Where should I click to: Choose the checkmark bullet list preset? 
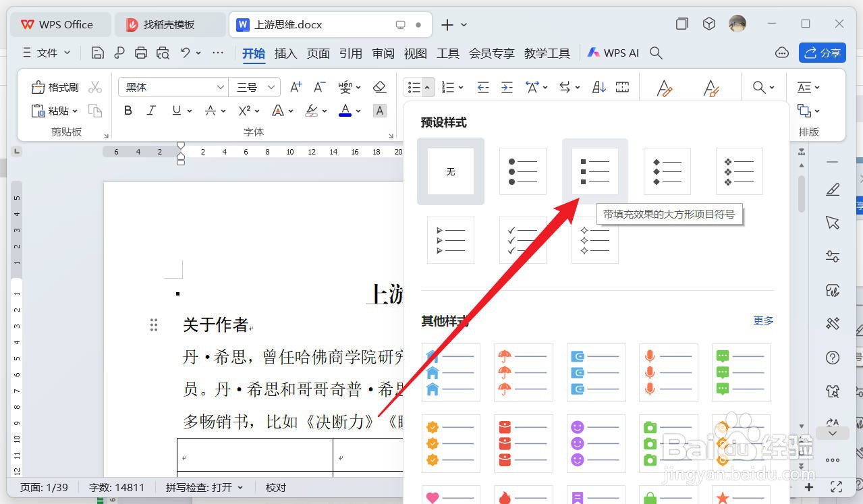(x=523, y=240)
